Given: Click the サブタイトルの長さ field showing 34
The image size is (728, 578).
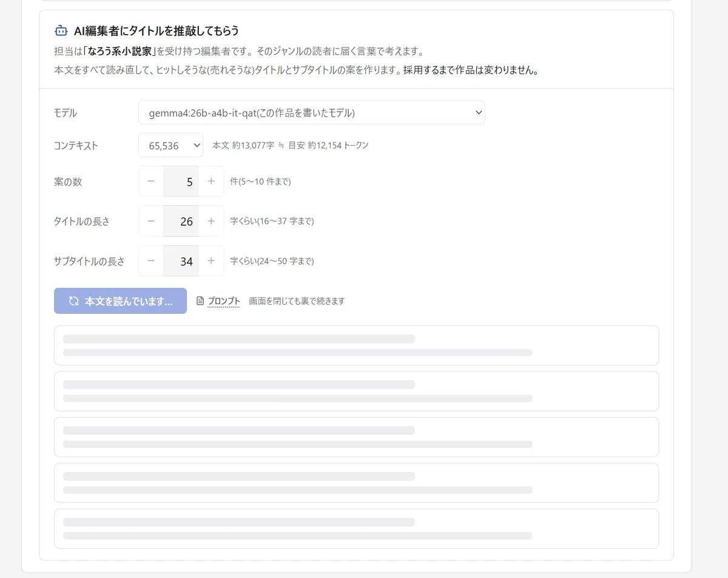Looking at the screenshot, I should pos(181,261).
